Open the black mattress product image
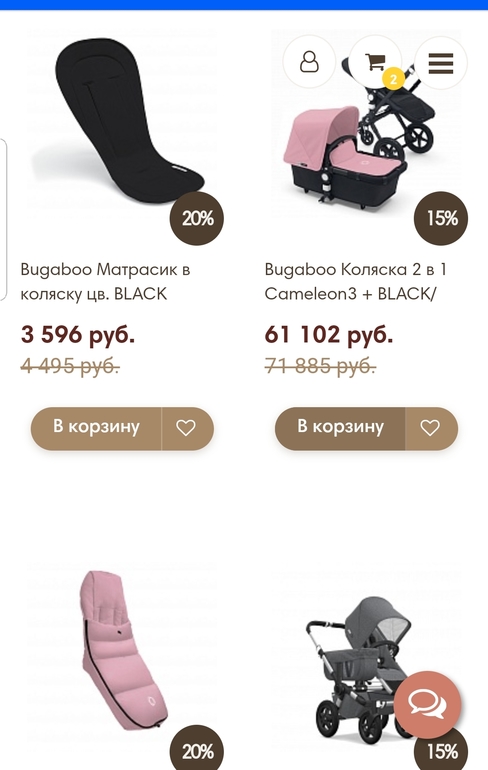Screen dimensions: 488x770 pos(123,123)
